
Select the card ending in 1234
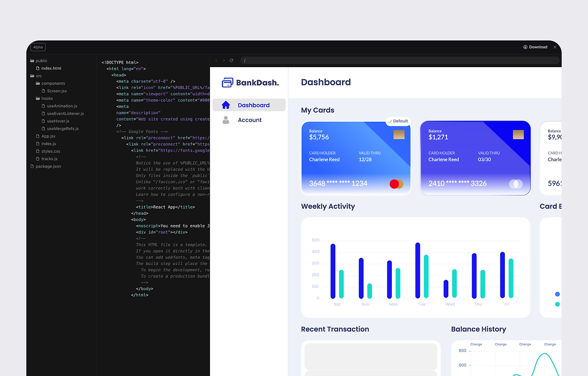tap(356, 158)
